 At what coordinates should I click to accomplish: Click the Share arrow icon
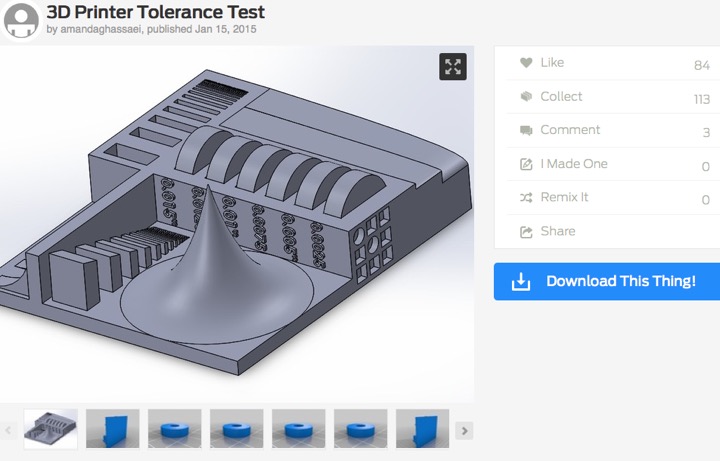526,232
